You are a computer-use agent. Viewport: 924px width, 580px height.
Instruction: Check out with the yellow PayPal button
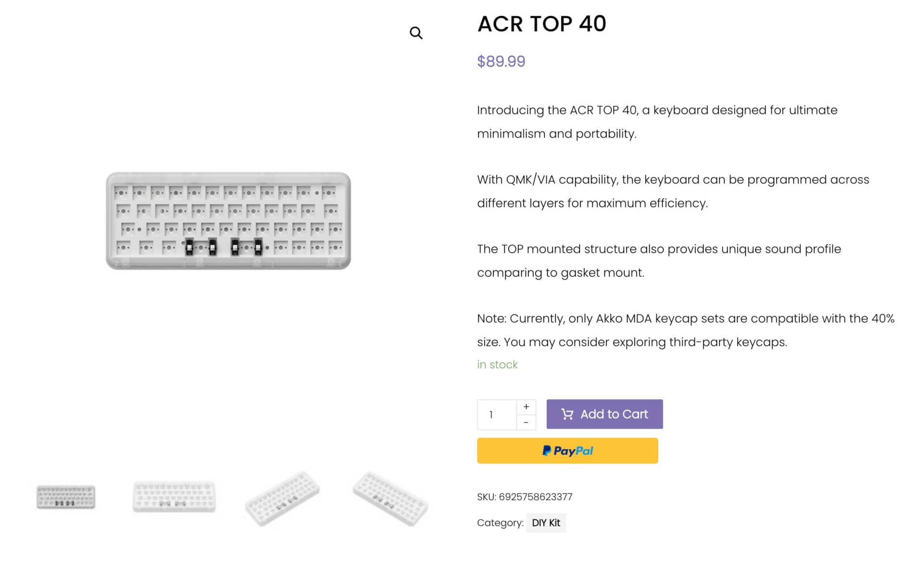point(567,451)
